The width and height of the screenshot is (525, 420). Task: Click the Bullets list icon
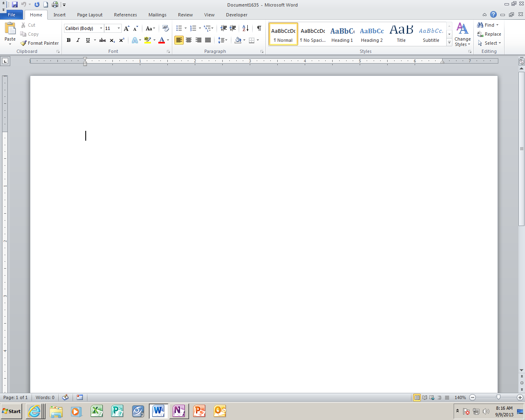click(x=179, y=28)
